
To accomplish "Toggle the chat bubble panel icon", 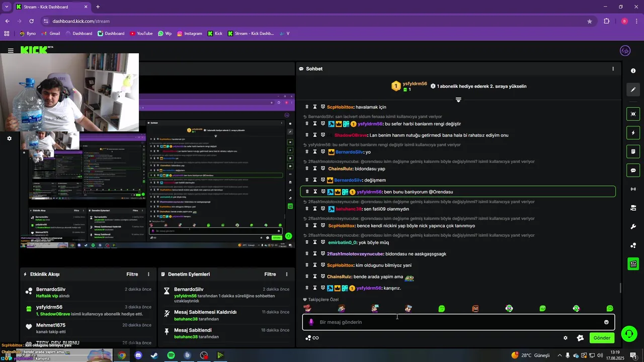I will click(x=633, y=170).
